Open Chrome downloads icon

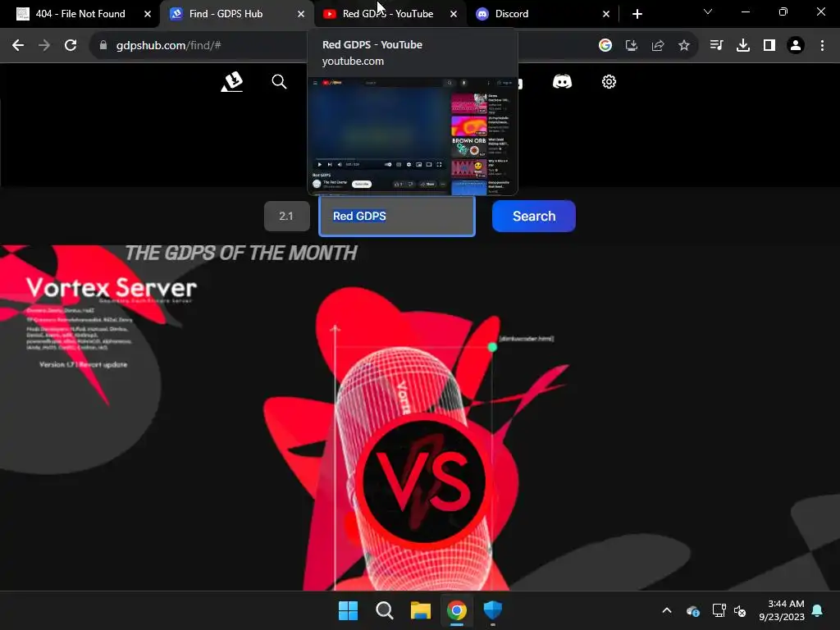(743, 46)
